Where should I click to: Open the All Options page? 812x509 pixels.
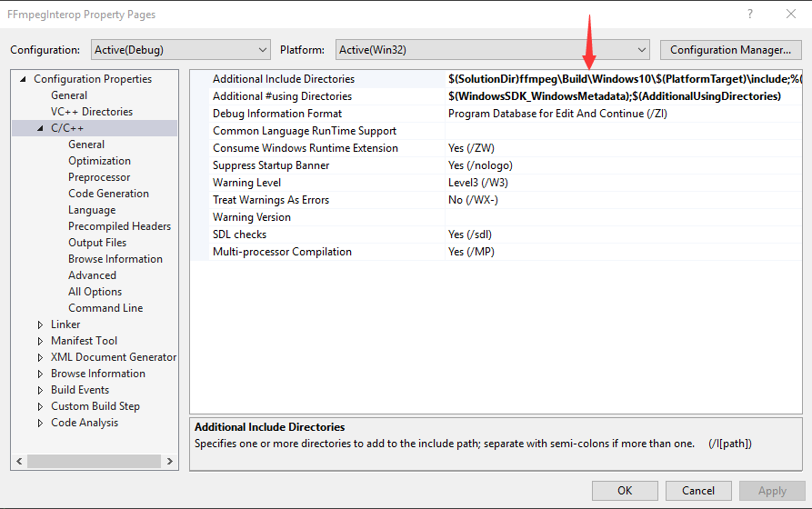(x=95, y=292)
